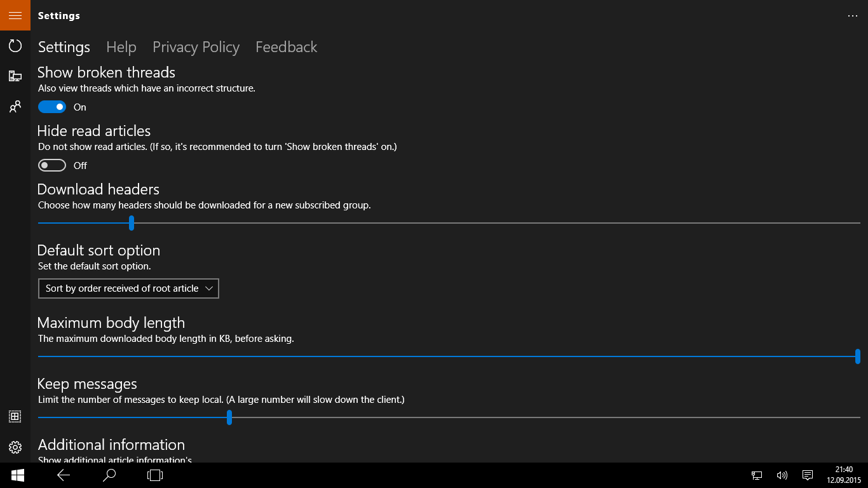Open the three-dot more options menu

[x=853, y=16]
